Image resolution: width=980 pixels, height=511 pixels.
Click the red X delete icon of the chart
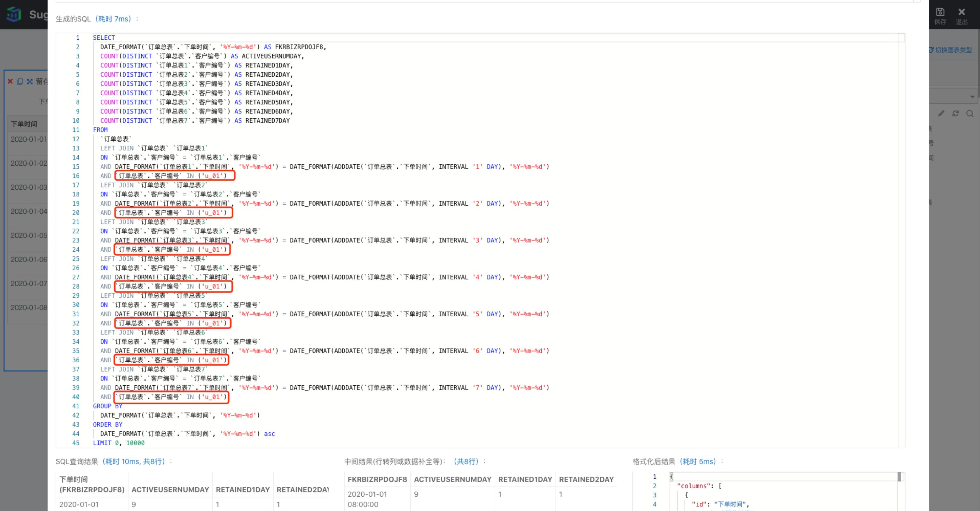[x=10, y=82]
